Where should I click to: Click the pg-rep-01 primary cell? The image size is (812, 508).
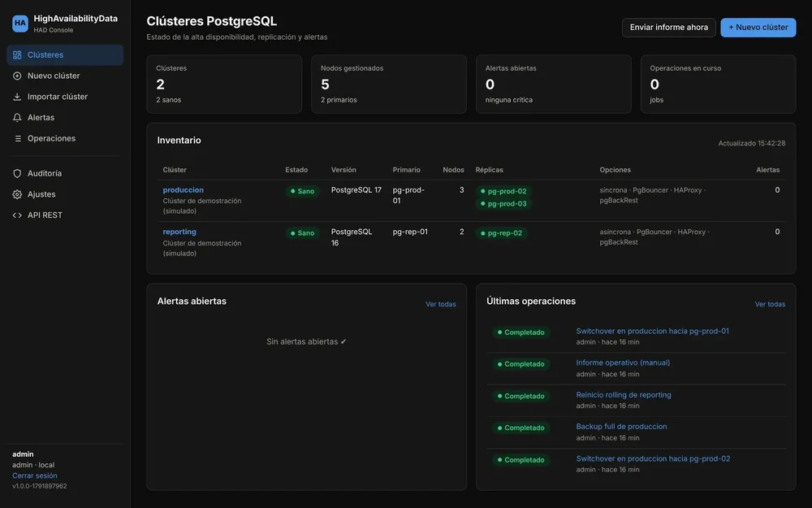pos(410,232)
